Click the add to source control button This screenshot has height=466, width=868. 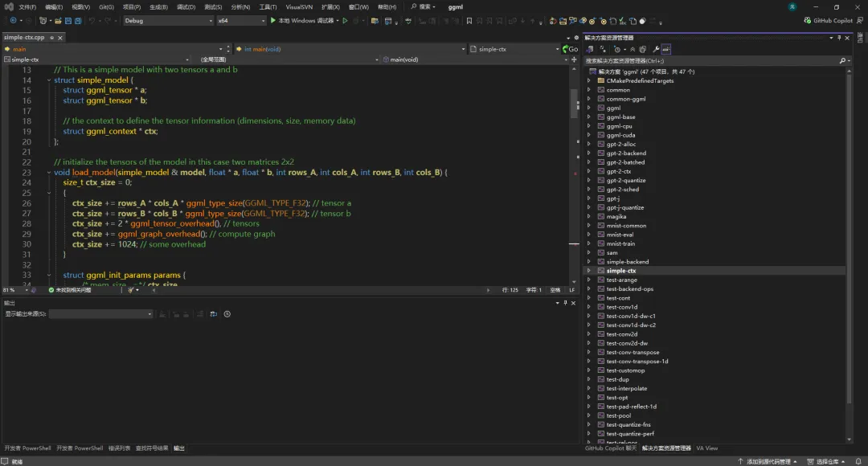pyautogui.click(x=768, y=461)
